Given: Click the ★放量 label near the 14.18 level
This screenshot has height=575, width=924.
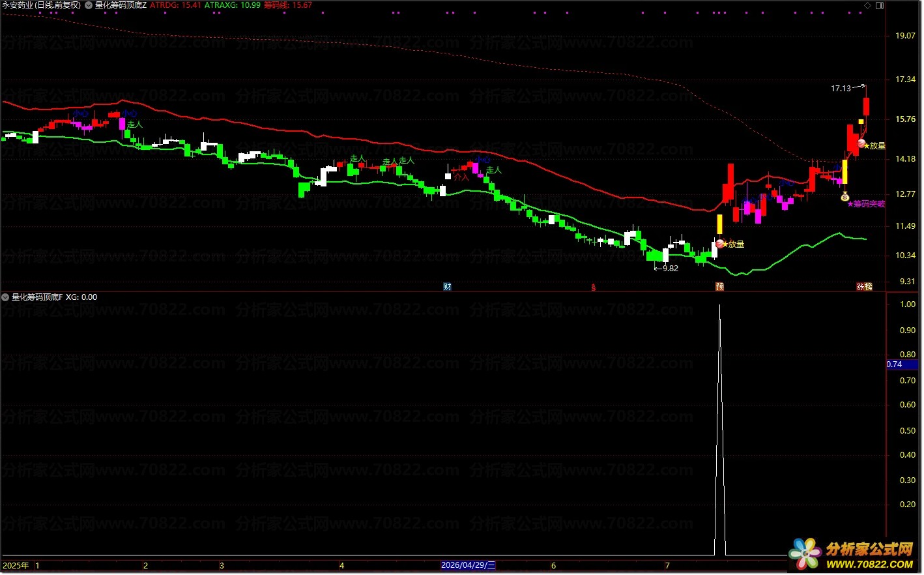Looking at the screenshot, I should click(875, 146).
